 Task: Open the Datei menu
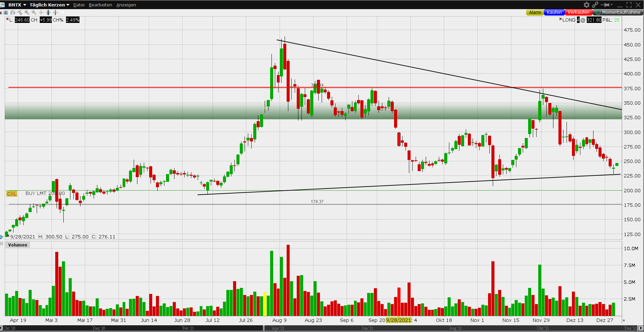(x=79, y=5)
